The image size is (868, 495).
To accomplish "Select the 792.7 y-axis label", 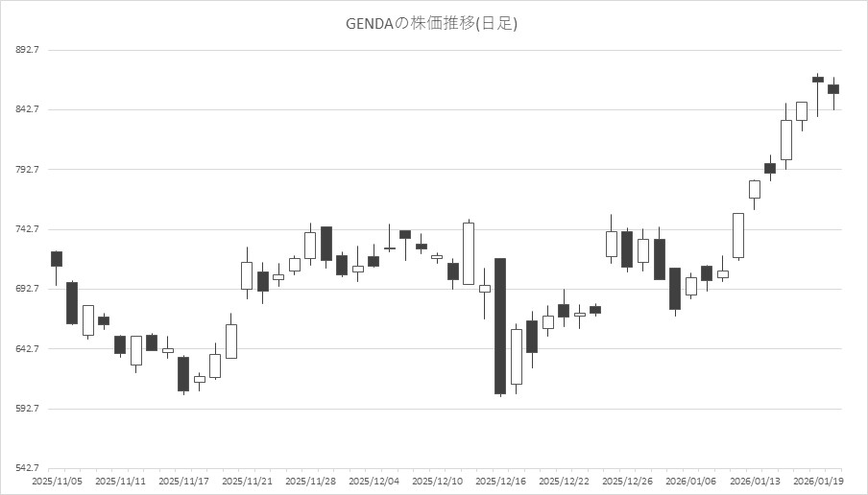I will click(x=26, y=170).
